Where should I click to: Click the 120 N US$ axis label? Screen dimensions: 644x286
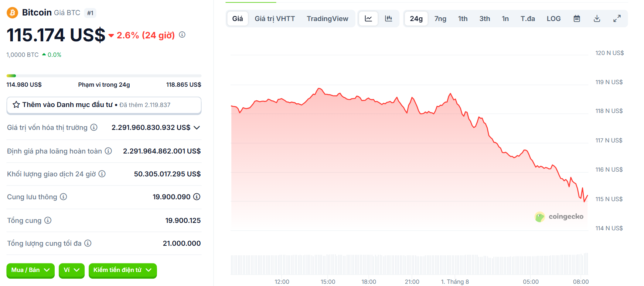click(x=610, y=53)
